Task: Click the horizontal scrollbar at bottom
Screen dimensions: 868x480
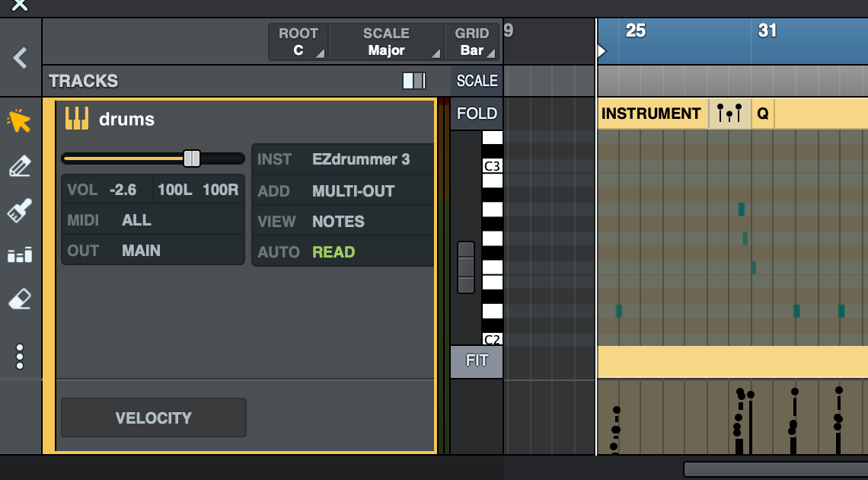Action: tap(776, 469)
